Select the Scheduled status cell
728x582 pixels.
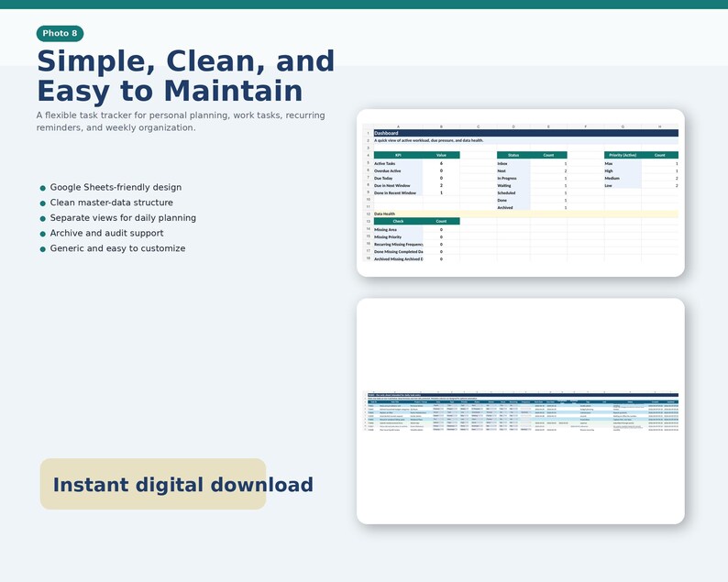click(513, 193)
